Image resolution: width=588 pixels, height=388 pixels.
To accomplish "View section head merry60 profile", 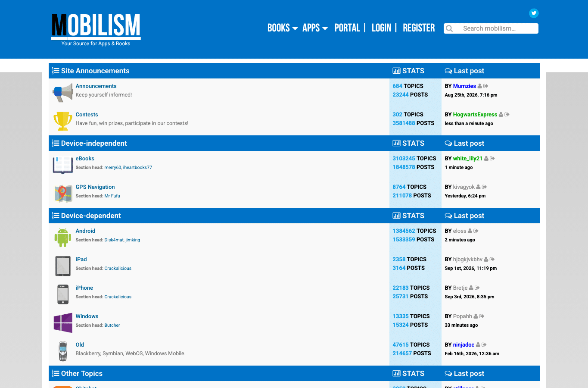I will (x=112, y=168).
